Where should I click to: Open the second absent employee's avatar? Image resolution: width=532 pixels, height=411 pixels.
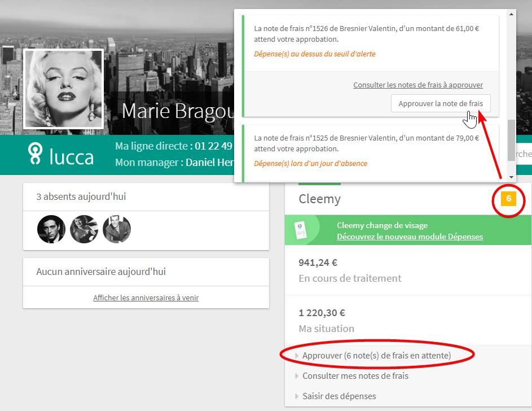(x=84, y=229)
